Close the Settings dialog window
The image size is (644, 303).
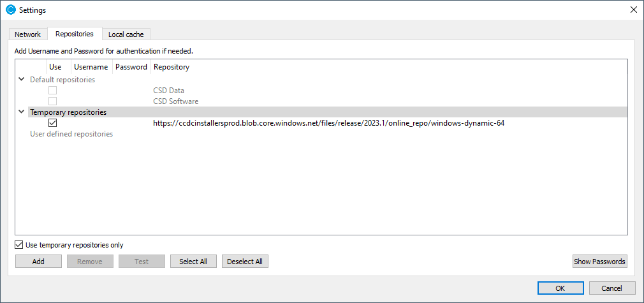pyautogui.click(x=633, y=10)
